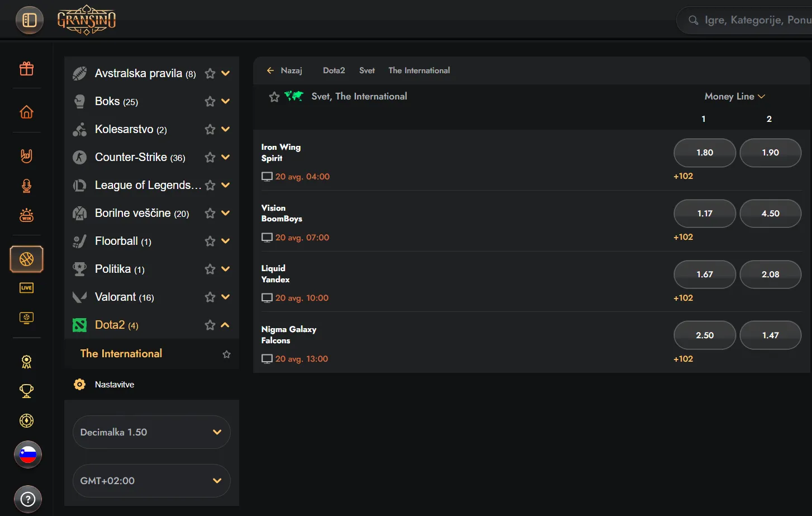This screenshot has width=812, height=516.
Task: Open the Decimalka odds format dropdown
Action: coord(151,432)
